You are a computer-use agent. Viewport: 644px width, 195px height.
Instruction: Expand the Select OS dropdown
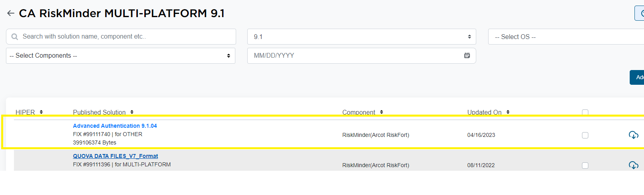pyautogui.click(x=564, y=37)
